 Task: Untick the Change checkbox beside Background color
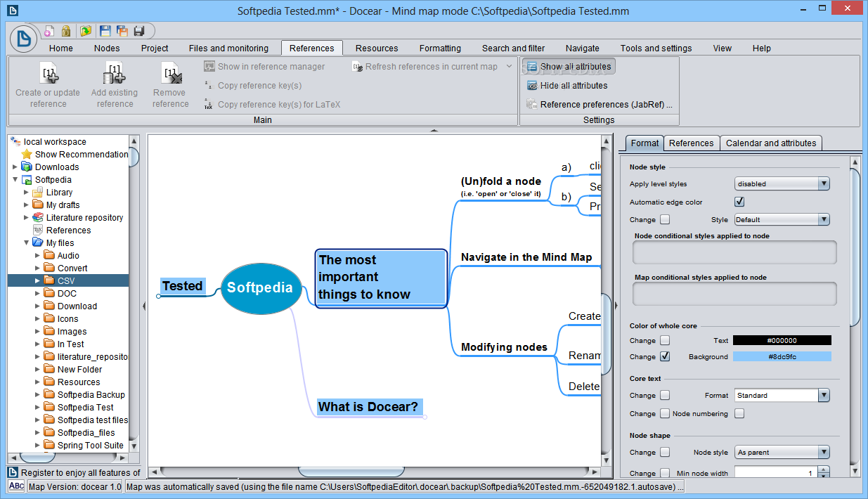click(665, 357)
